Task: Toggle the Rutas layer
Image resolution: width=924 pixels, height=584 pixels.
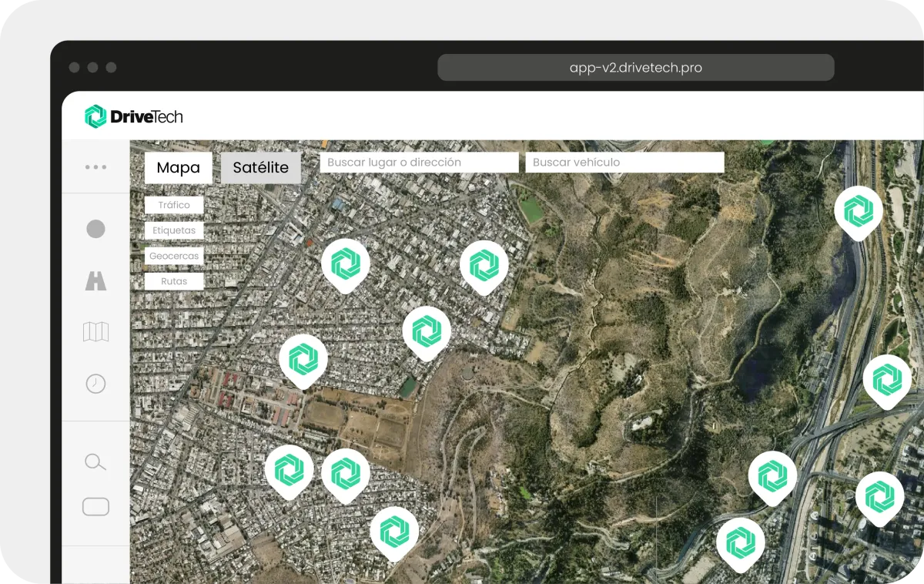Action: 174,281
